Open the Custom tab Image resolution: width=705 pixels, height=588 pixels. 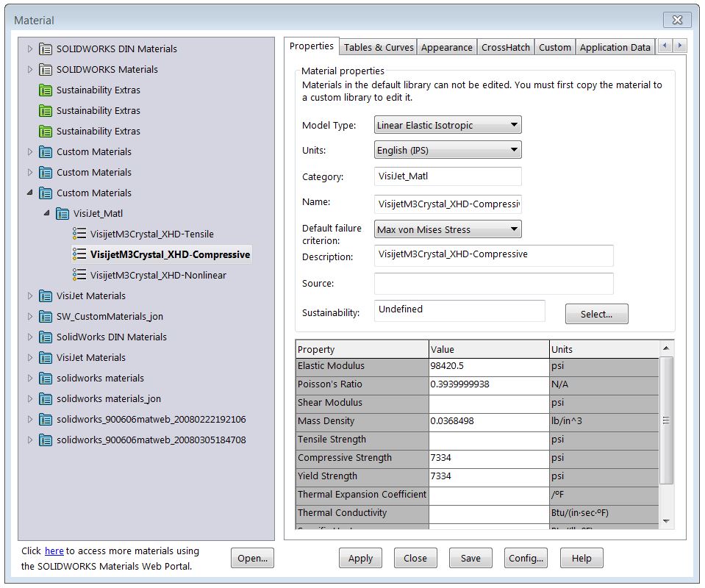[x=555, y=47]
